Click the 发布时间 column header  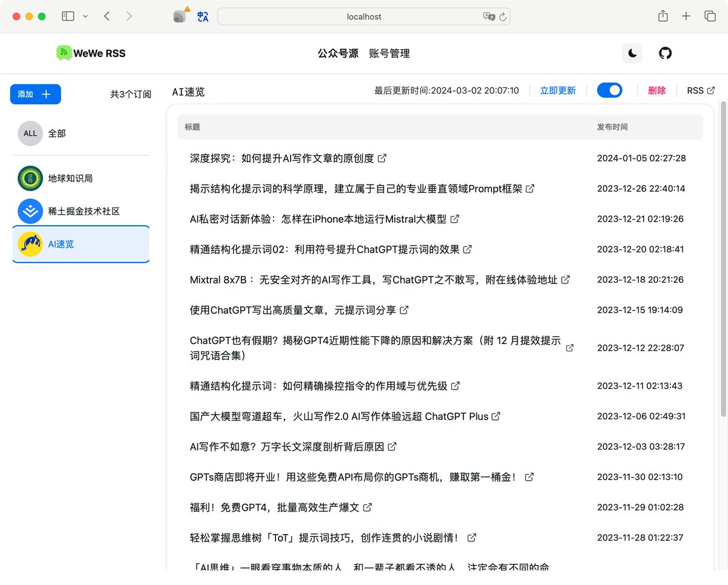click(x=612, y=127)
